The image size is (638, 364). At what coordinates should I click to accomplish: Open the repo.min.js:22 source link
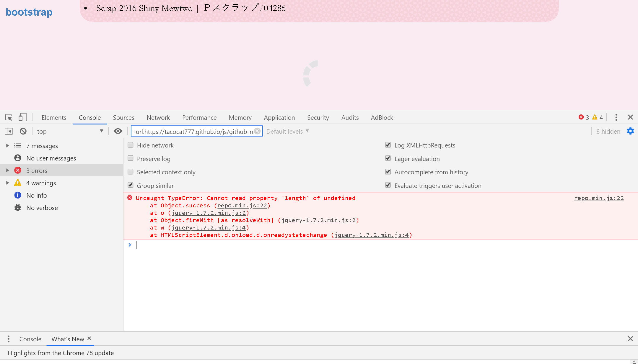click(x=598, y=198)
